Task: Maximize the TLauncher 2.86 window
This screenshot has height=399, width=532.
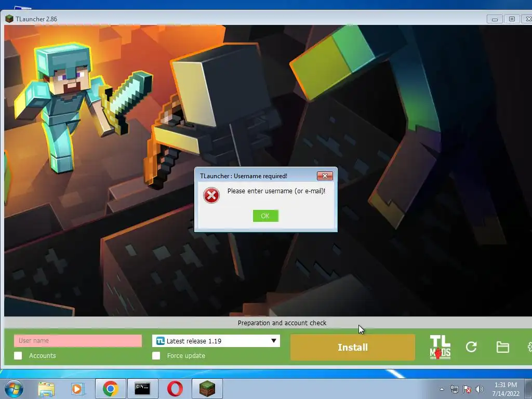Action: 512,19
